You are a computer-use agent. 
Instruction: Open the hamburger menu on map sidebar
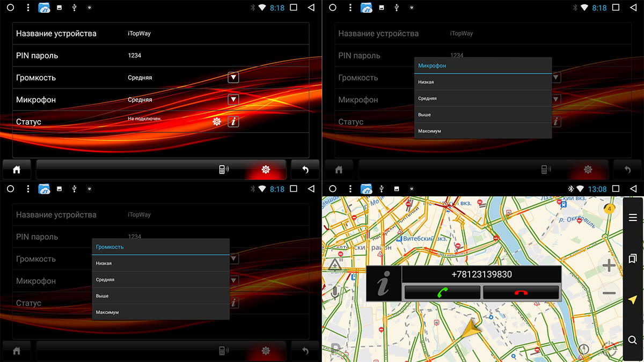coord(633,217)
